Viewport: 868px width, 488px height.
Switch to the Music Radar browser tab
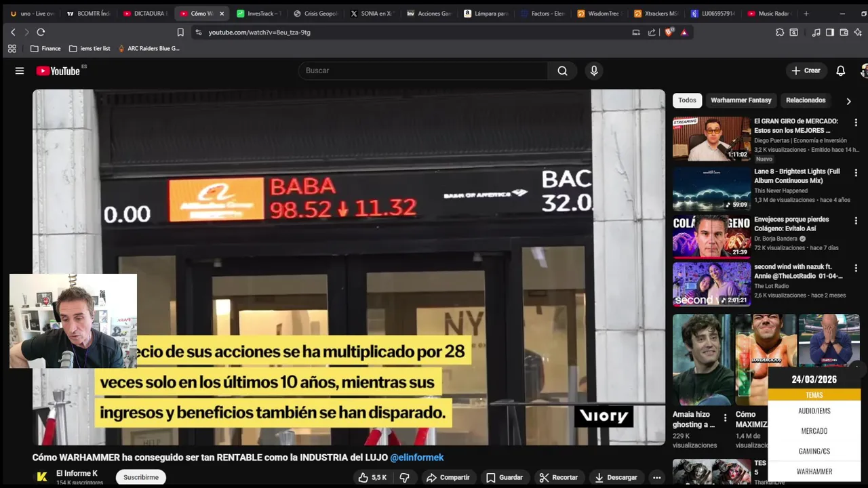click(768, 14)
